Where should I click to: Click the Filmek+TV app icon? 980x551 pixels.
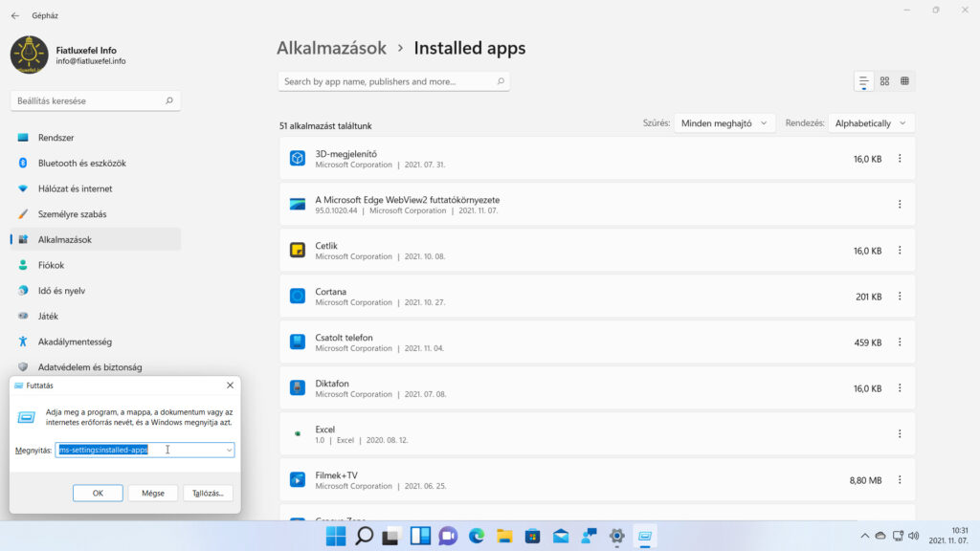(x=298, y=479)
